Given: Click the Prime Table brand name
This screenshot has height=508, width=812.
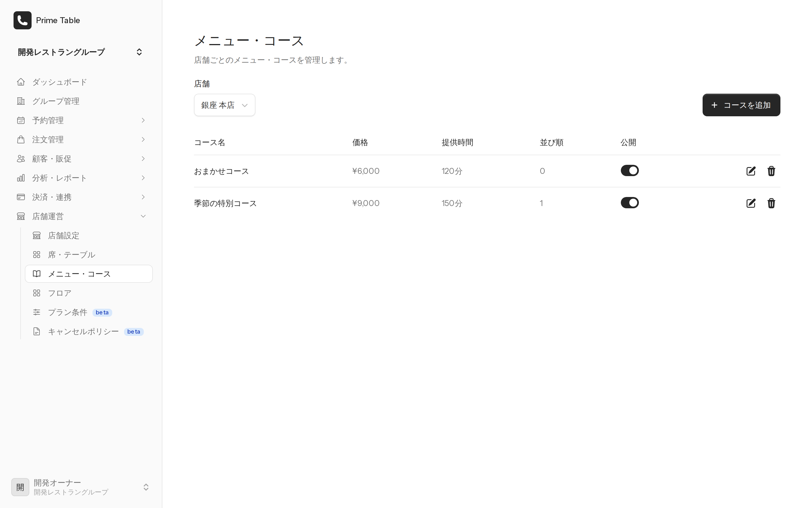Looking at the screenshot, I should pos(58,20).
